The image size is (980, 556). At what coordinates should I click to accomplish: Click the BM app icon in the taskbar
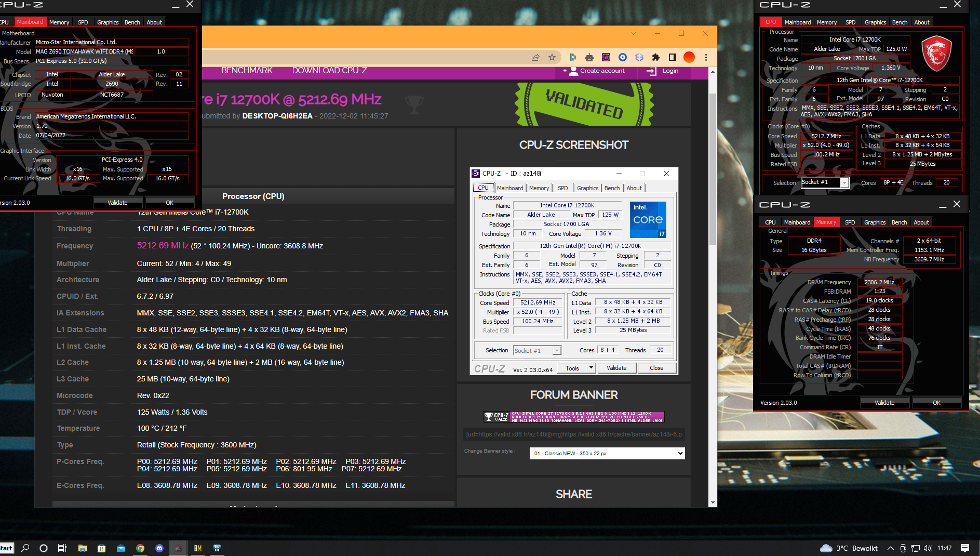[198, 548]
